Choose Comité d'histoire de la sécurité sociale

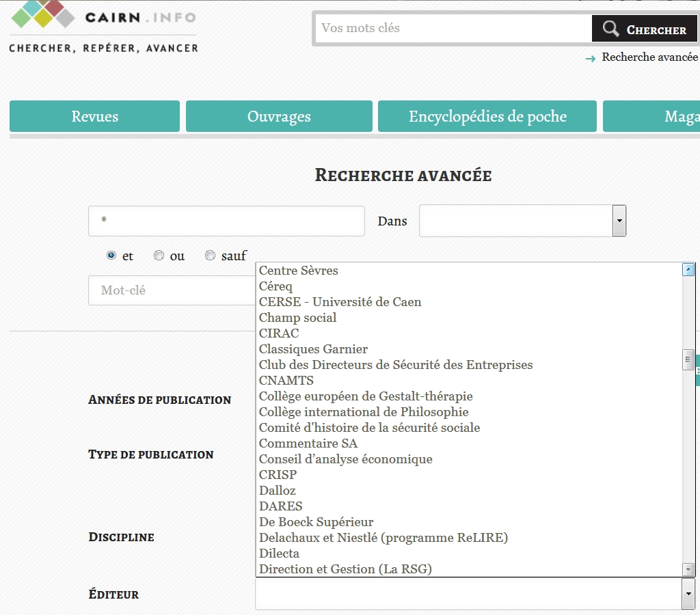pyautogui.click(x=469, y=428)
